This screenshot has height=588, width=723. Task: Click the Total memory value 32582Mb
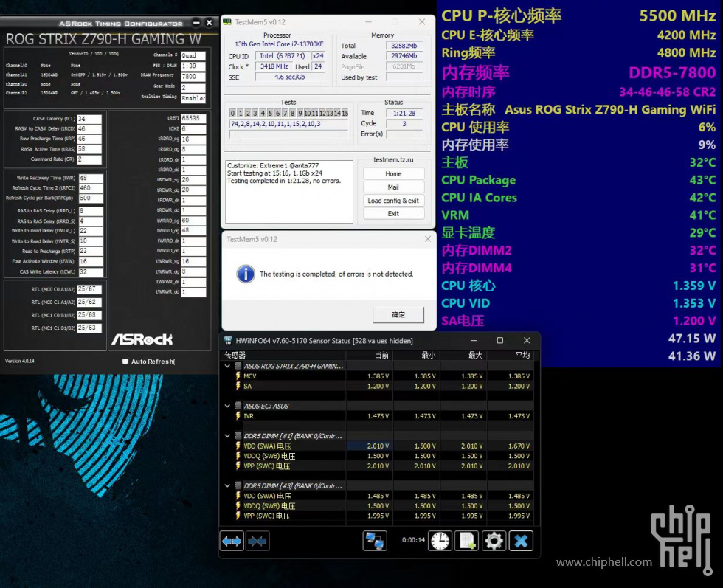pos(404,46)
